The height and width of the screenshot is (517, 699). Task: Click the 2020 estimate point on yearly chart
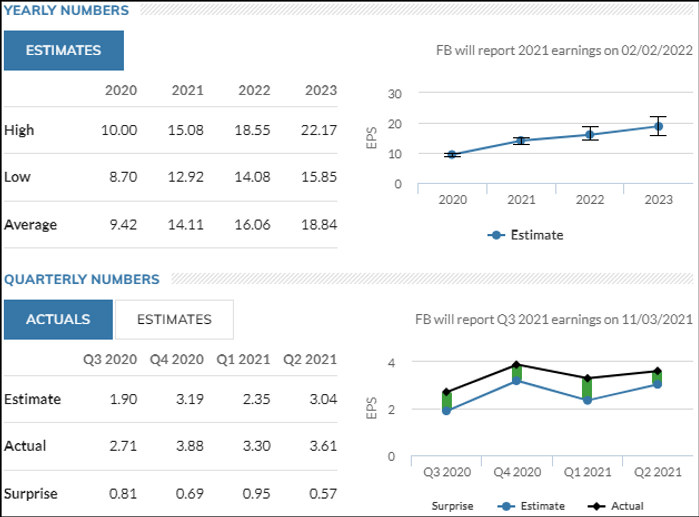(x=452, y=155)
